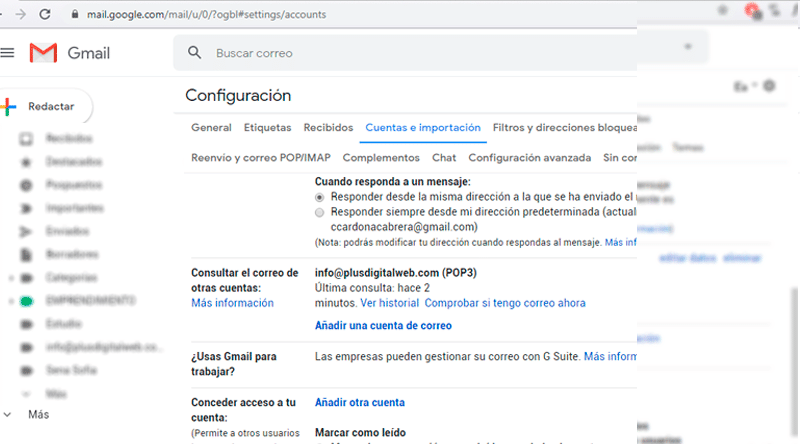The image size is (800, 444).
Task: Open the main menu hamburger icon
Action: (x=7, y=53)
